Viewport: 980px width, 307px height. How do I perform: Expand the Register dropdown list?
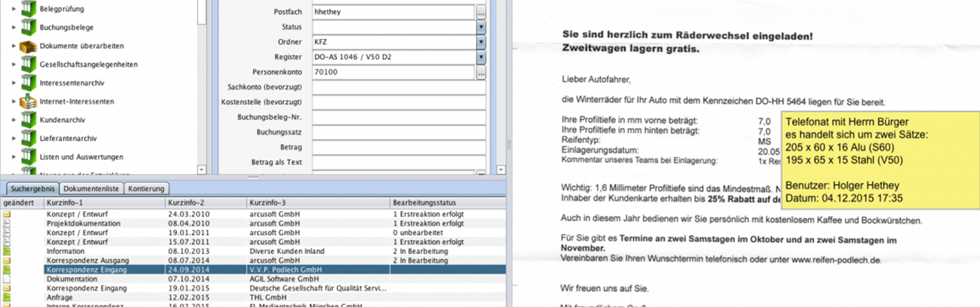(x=481, y=57)
